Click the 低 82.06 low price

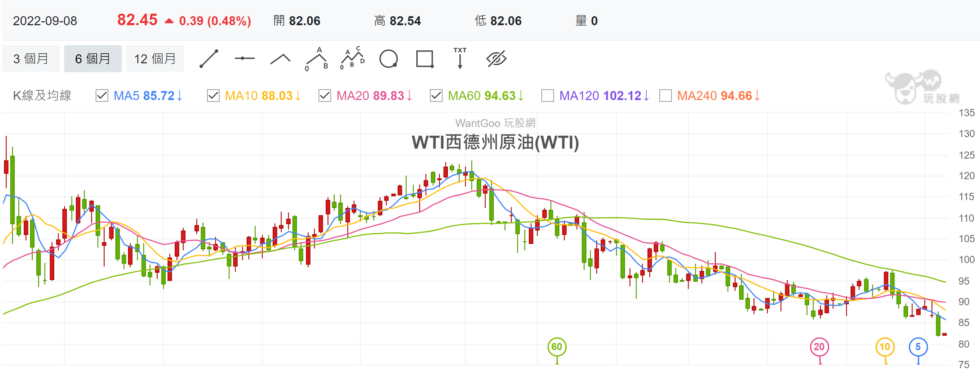point(498,21)
